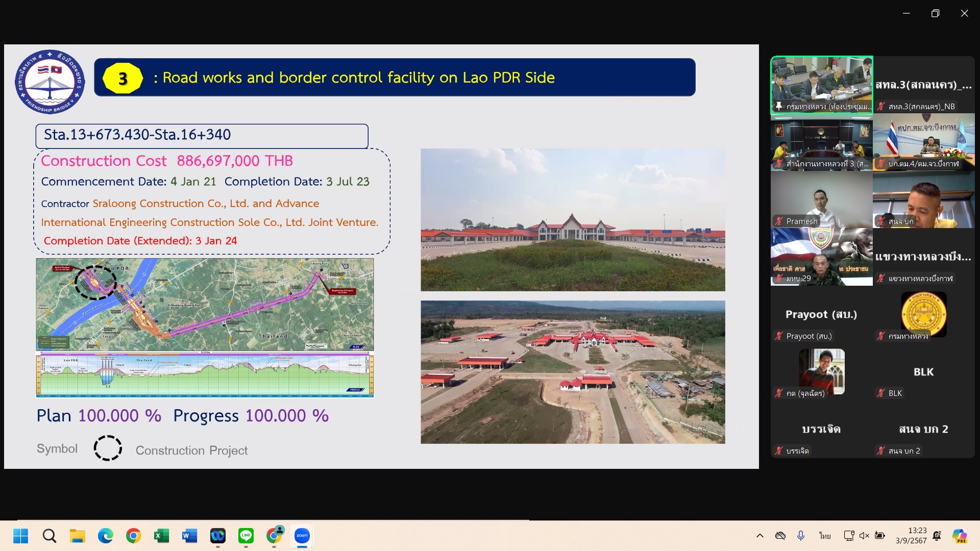Toggle muted speaker volume in tray

pyautogui.click(x=864, y=536)
